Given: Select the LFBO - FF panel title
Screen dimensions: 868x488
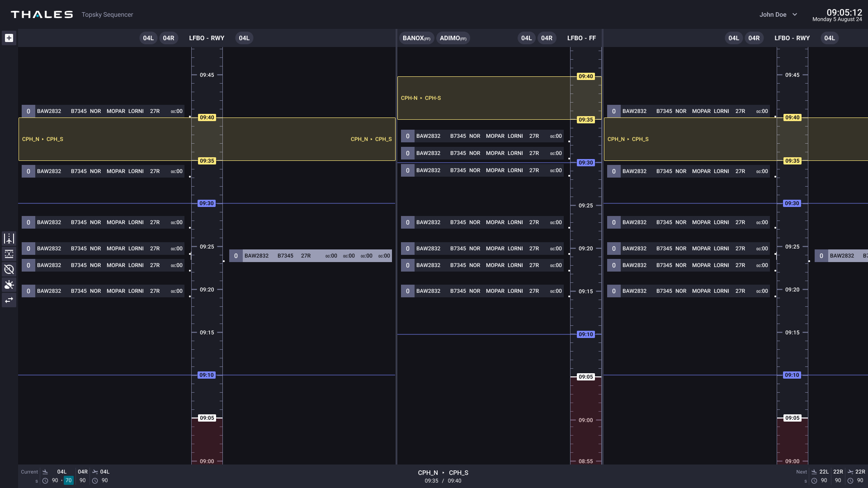Looking at the screenshot, I should click(x=581, y=38).
